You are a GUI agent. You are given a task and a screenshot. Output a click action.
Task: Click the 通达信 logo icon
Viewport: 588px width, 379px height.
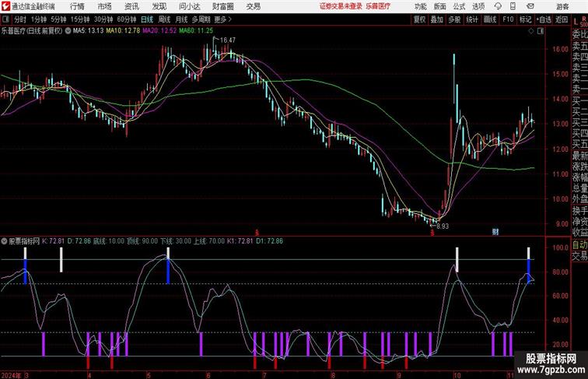click(6, 6)
